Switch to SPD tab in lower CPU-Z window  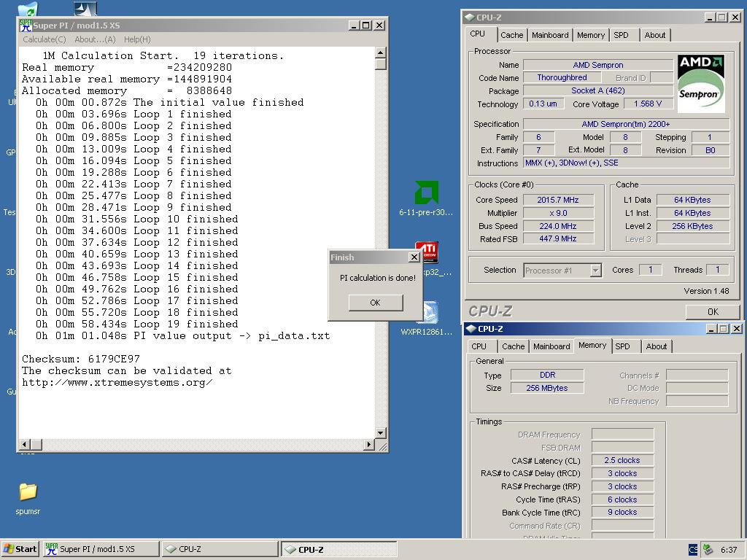coord(622,346)
